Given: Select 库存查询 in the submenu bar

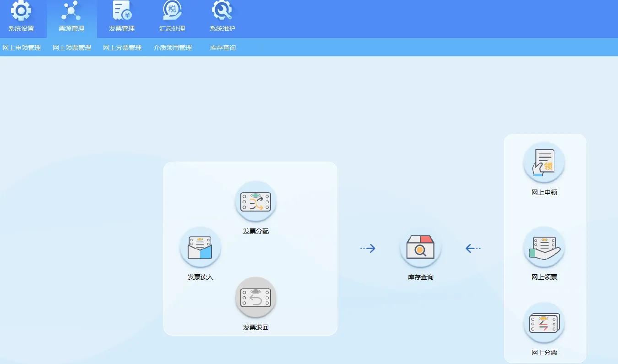Looking at the screenshot, I should coord(223,48).
